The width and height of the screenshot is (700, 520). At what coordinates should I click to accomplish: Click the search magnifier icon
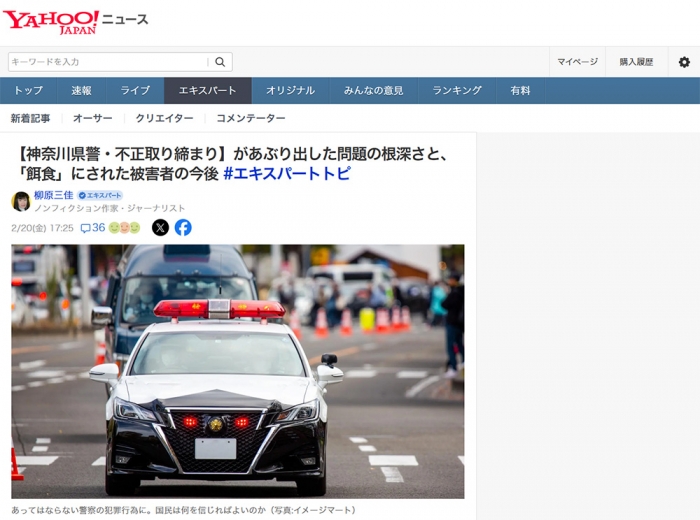click(x=220, y=62)
